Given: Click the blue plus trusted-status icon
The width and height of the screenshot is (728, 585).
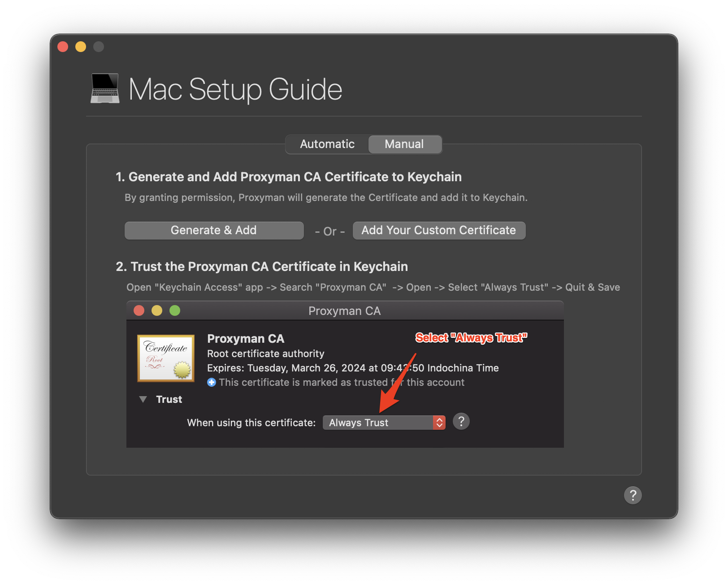Looking at the screenshot, I should [212, 382].
